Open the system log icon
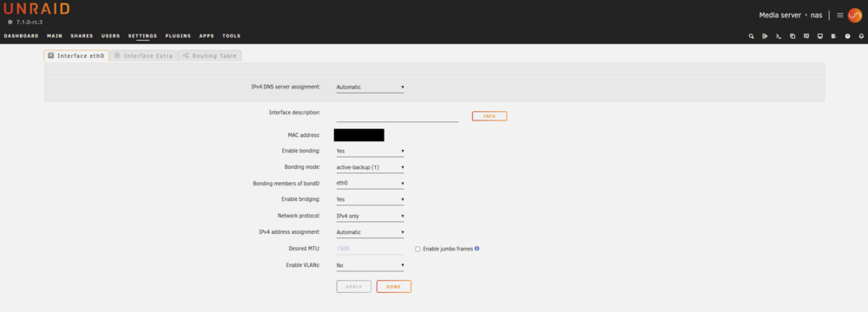The width and height of the screenshot is (868, 312). click(x=833, y=36)
